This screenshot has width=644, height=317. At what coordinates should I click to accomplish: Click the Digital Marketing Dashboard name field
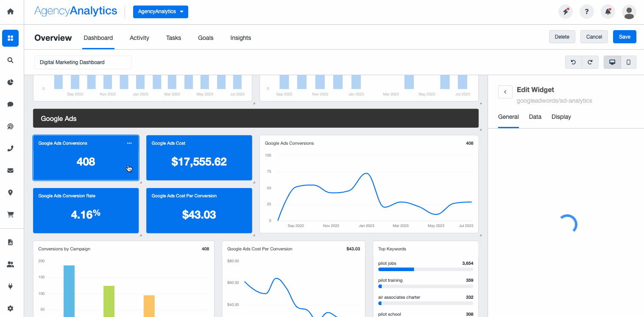(x=83, y=62)
